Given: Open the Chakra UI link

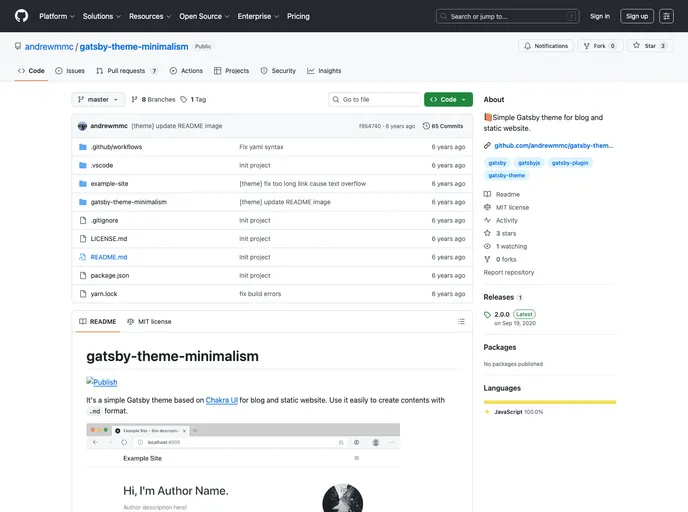Looking at the screenshot, I should [221, 400].
